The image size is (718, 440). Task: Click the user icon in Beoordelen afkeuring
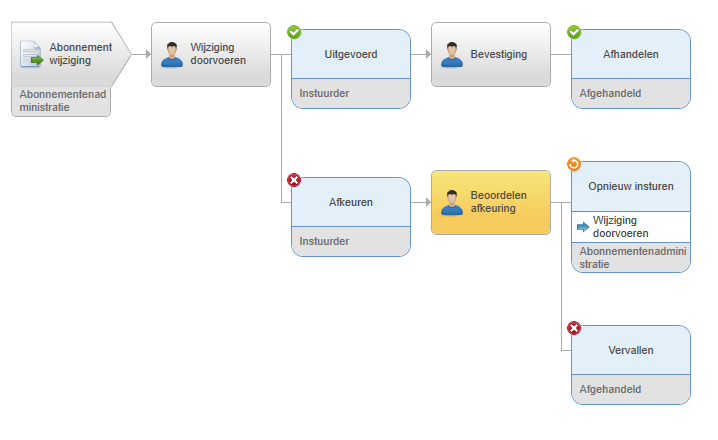click(451, 202)
